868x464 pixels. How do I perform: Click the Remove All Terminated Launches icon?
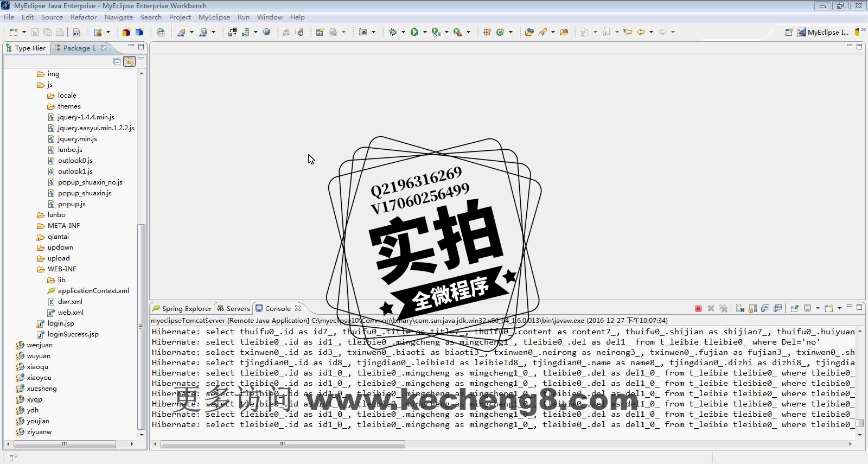pos(723,308)
